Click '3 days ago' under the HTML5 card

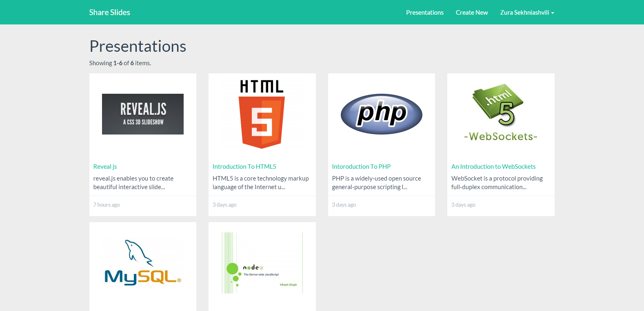(x=224, y=205)
